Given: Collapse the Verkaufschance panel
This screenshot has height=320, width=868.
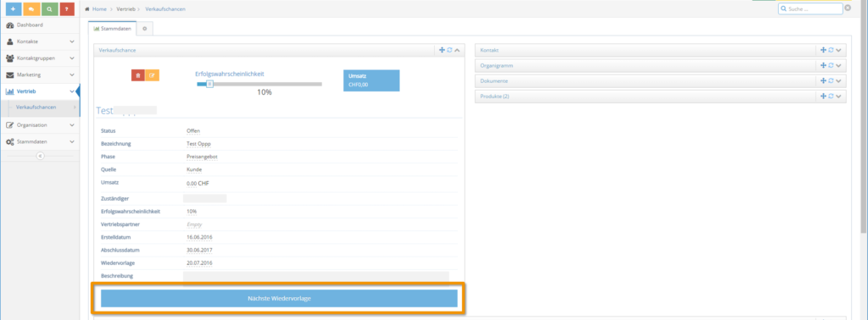Looking at the screenshot, I should 458,50.
